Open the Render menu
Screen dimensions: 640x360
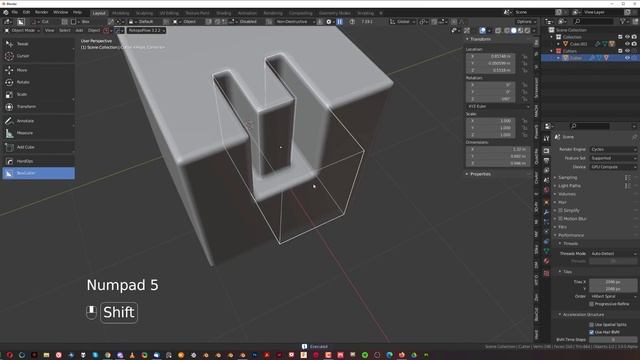[x=42, y=13]
